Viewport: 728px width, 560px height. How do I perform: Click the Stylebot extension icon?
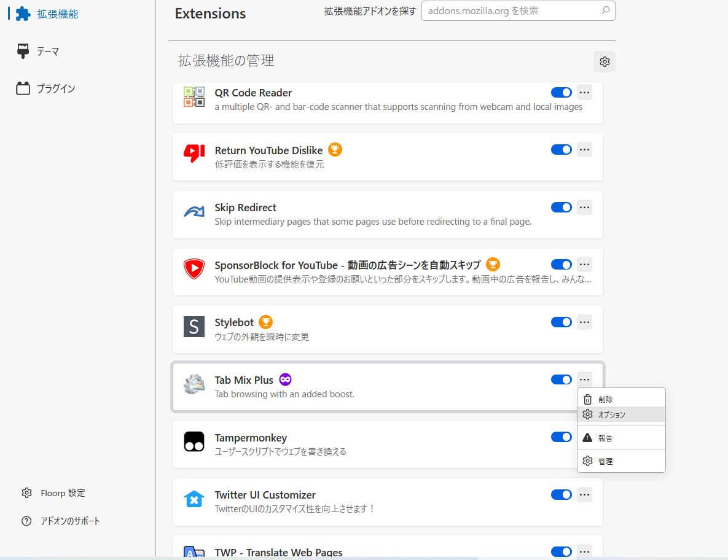coord(194,326)
